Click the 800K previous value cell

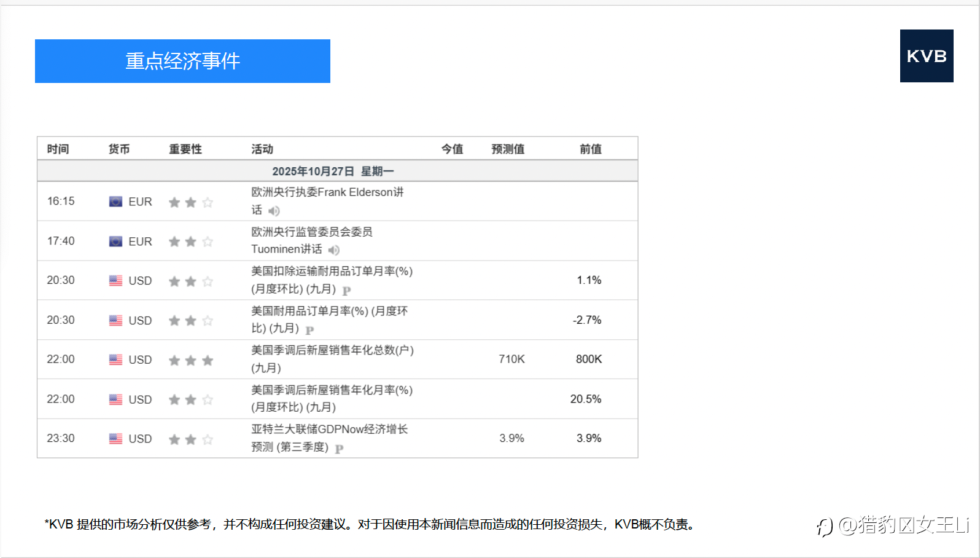click(589, 359)
